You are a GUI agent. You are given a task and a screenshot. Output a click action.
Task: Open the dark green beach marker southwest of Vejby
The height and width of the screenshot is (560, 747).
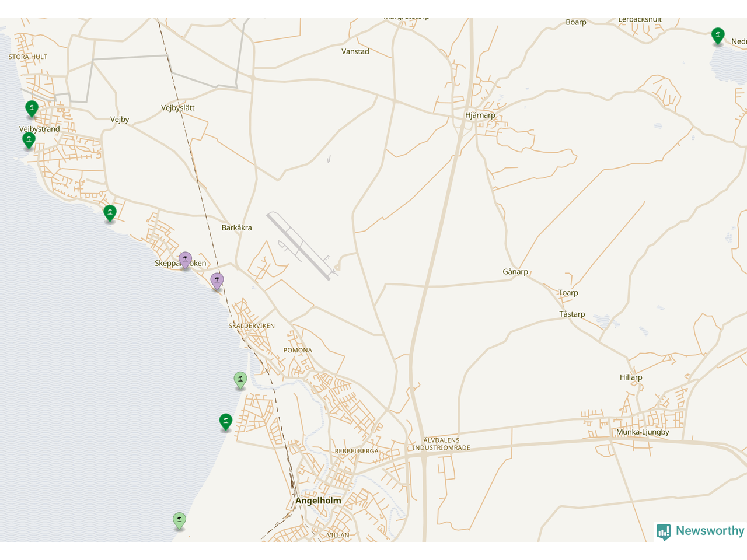click(110, 213)
